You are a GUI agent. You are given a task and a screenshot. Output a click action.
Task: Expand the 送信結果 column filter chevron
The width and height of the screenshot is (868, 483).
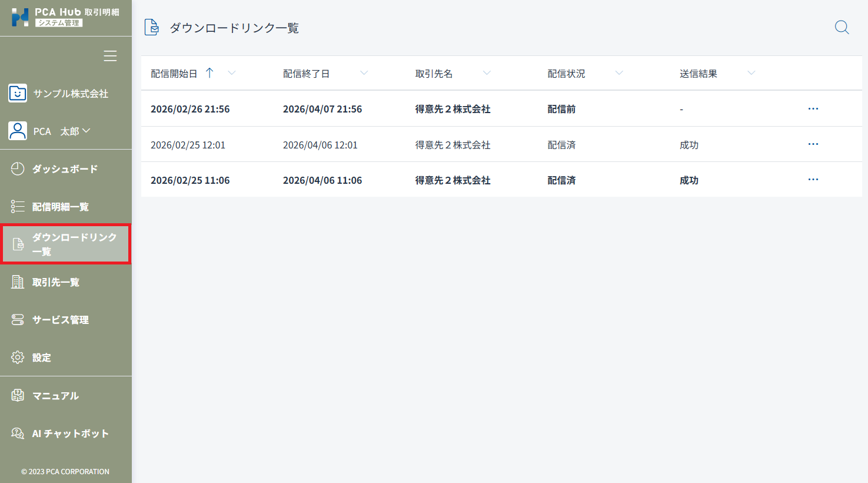click(x=751, y=73)
